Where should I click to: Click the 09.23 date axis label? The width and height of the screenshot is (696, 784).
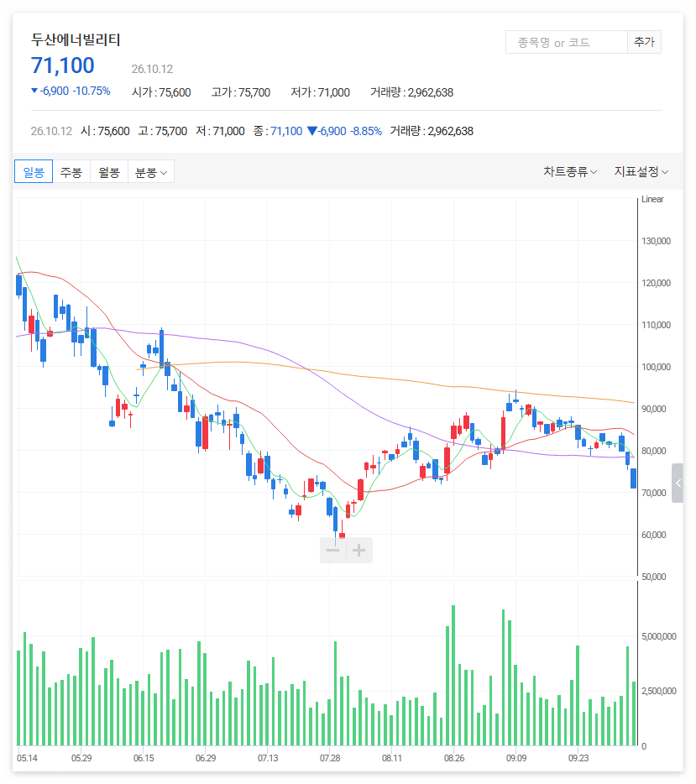[578, 758]
